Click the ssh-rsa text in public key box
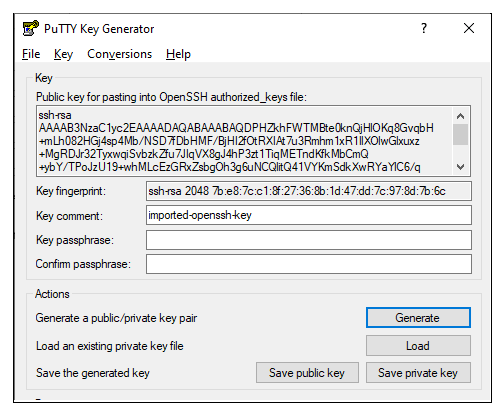 [x=55, y=115]
